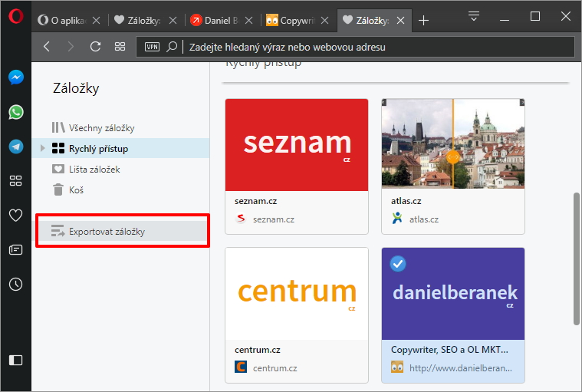Click the atlas.cz favicon icon
This screenshot has width=582, height=392.
pos(397,219)
